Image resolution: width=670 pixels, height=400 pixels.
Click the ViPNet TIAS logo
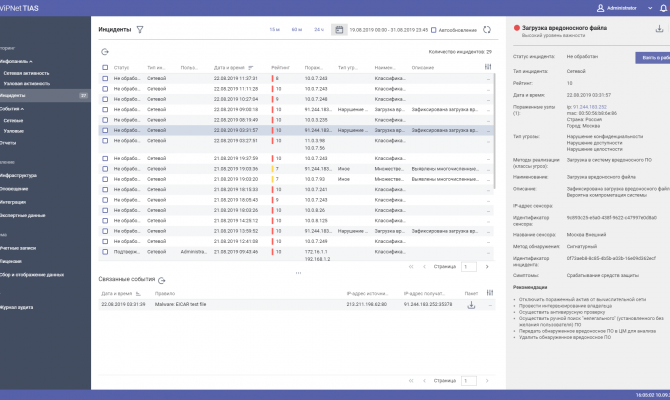point(19,8)
